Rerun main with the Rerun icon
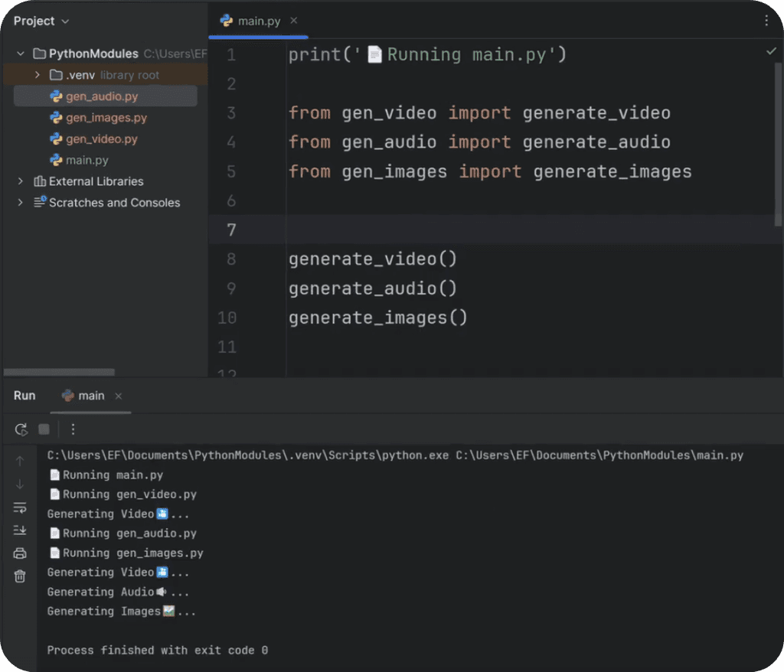 click(x=21, y=429)
